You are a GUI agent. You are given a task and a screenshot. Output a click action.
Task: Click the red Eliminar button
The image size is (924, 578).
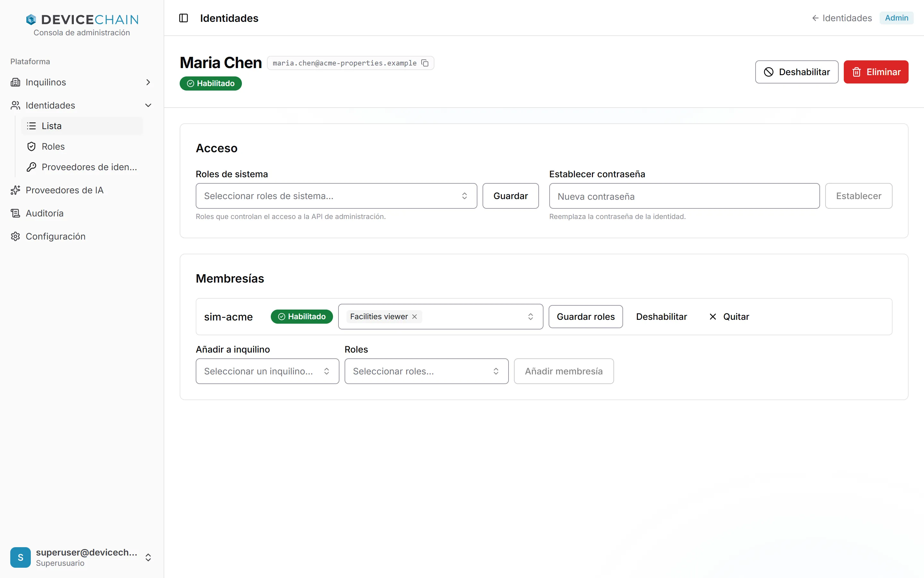pyautogui.click(x=876, y=72)
